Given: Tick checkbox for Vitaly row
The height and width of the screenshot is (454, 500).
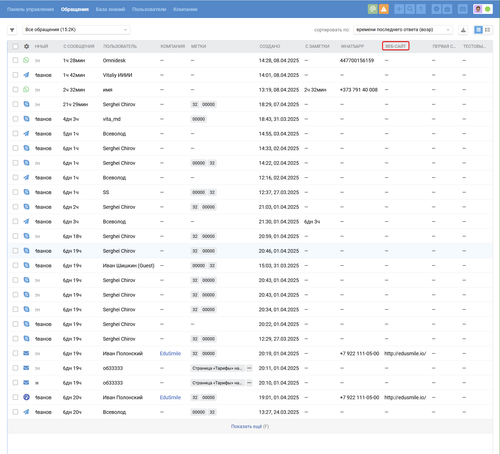Looking at the screenshot, I should (x=15, y=75).
